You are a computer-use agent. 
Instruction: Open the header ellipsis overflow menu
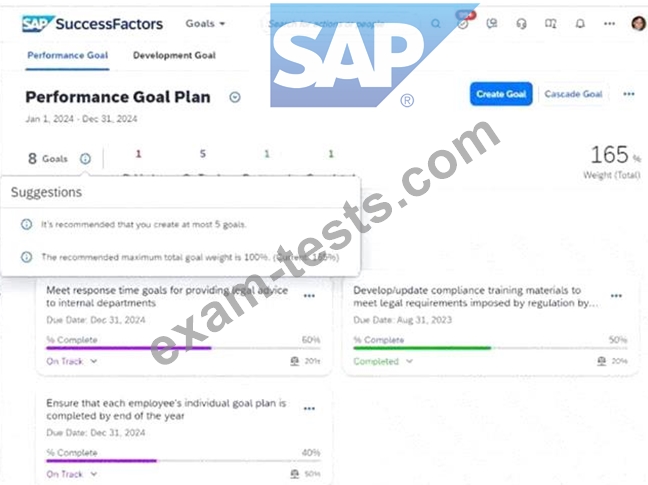coord(609,24)
